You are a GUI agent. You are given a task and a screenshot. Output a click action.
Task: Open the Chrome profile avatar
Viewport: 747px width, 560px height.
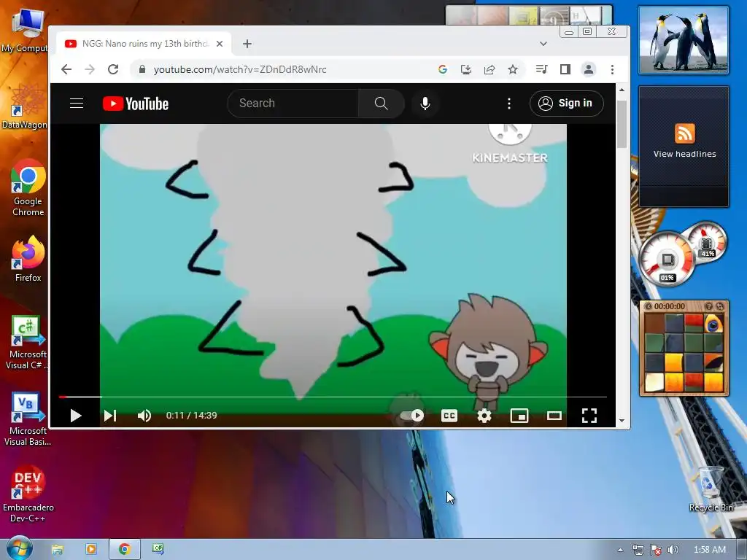[589, 69]
